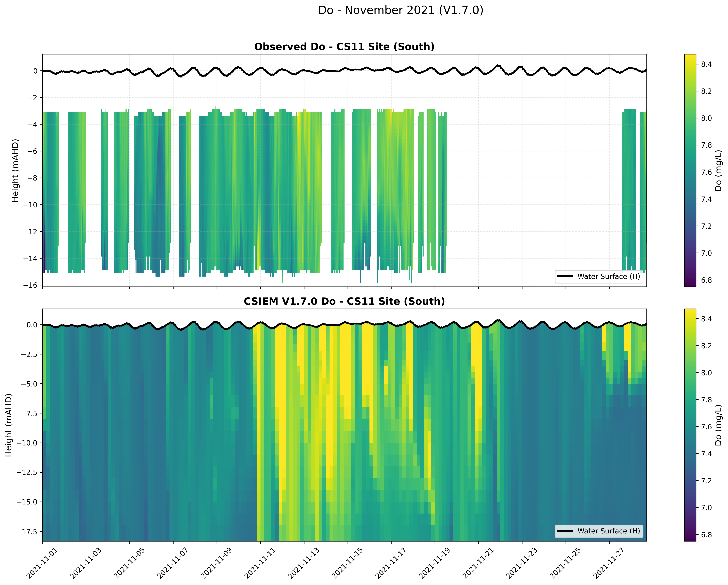Click the -17.5 tick label on the bottom plot
The height and width of the screenshot is (585, 728).
[27, 531]
